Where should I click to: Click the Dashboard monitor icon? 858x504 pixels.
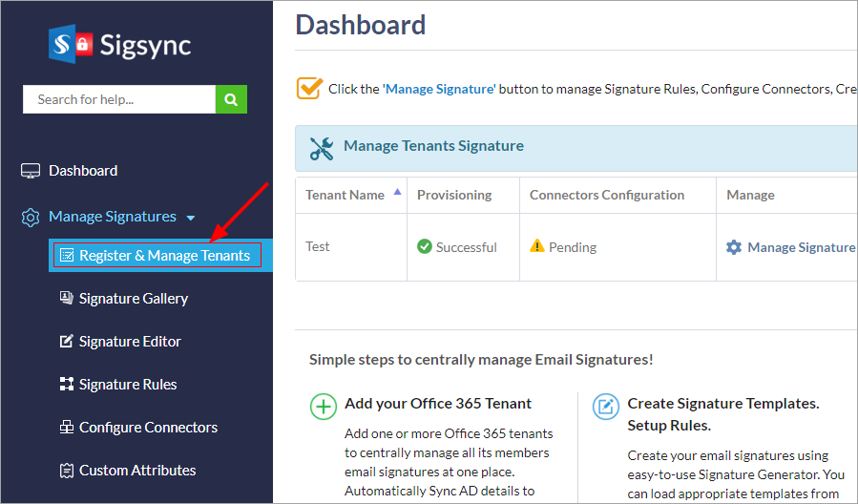(x=31, y=171)
